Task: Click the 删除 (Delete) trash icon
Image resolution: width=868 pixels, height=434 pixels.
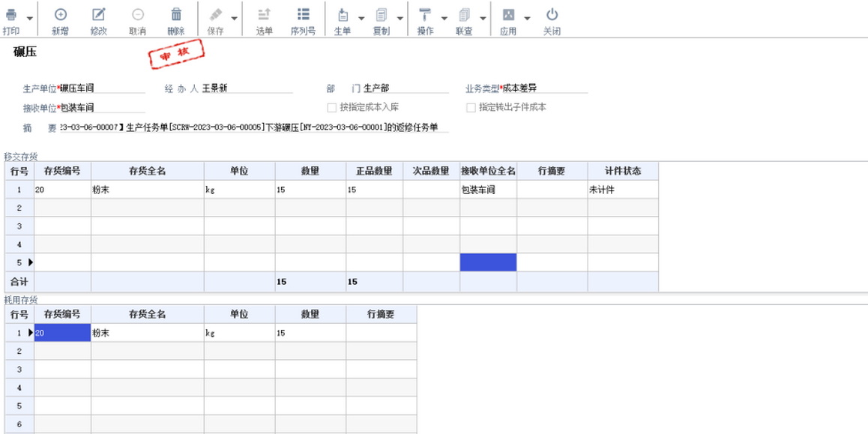Action: (x=176, y=15)
